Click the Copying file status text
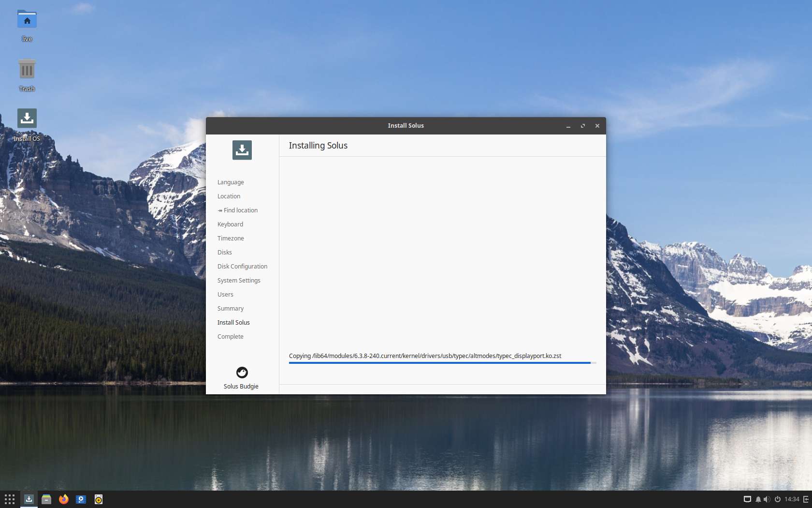This screenshot has height=508, width=812. click(425, 356)
